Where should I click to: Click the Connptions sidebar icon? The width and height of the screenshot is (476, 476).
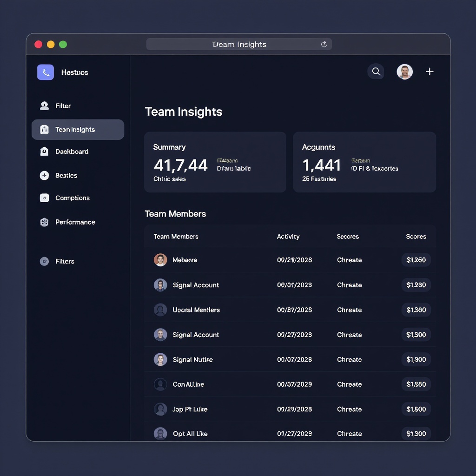tap(44, 198)
